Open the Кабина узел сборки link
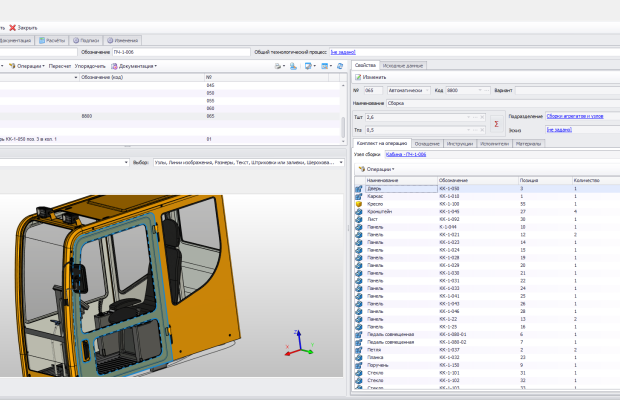This screenshot has height=400, width=620. (406, 155)
